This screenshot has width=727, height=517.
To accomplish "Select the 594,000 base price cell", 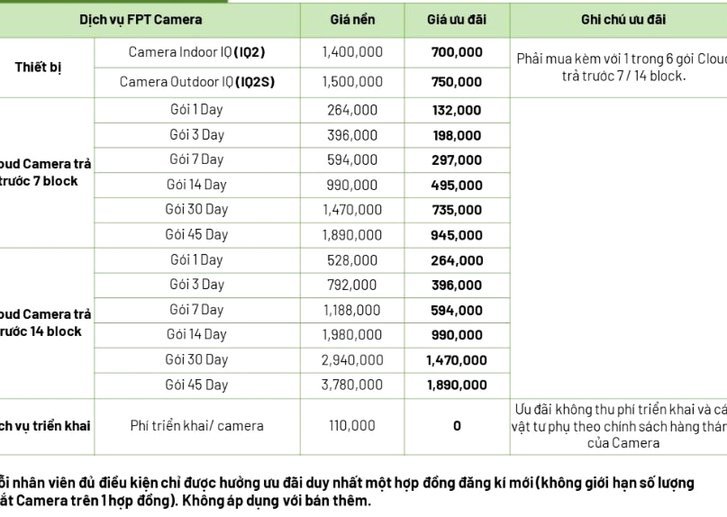I will [x=352, y=160].
